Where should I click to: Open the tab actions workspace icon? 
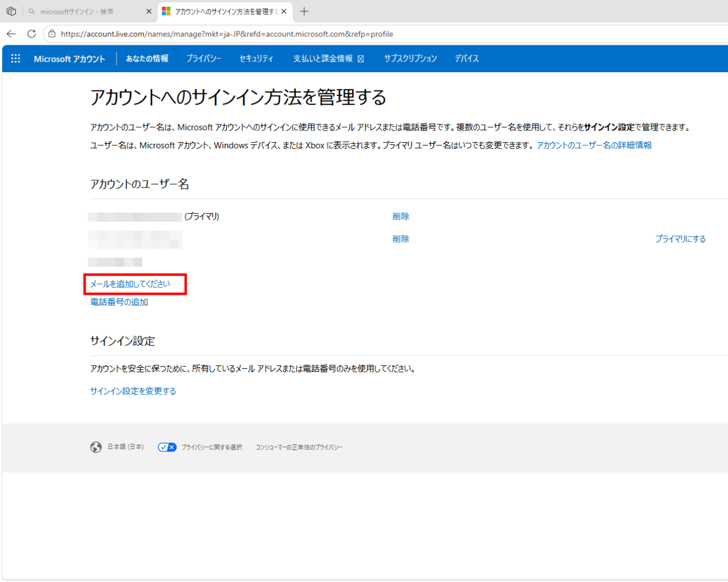coord(11,11)
